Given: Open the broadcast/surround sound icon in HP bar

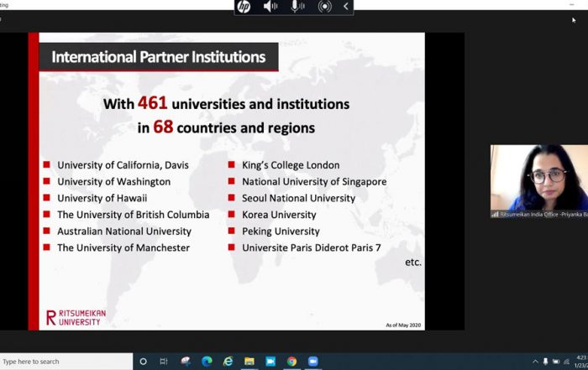Looking at the screenshot, I should click(x=325, y=7).
